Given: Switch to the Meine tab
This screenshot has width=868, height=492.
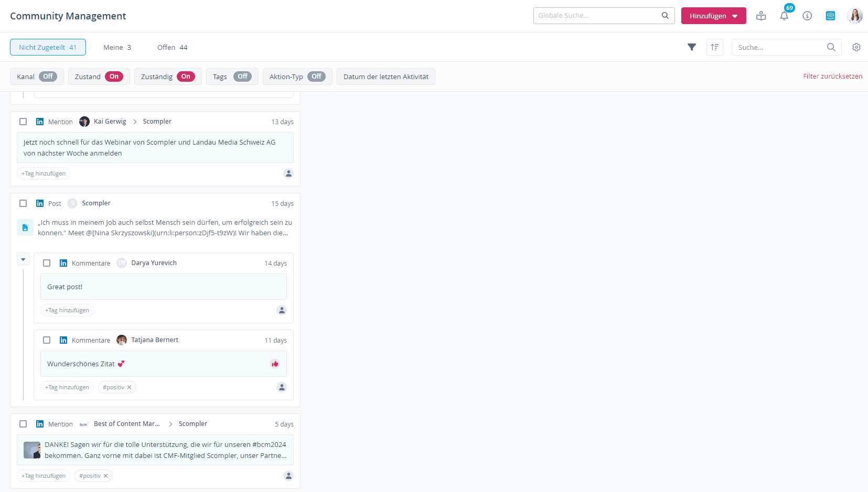Looking at the screenshot, I should coord(117,47).
